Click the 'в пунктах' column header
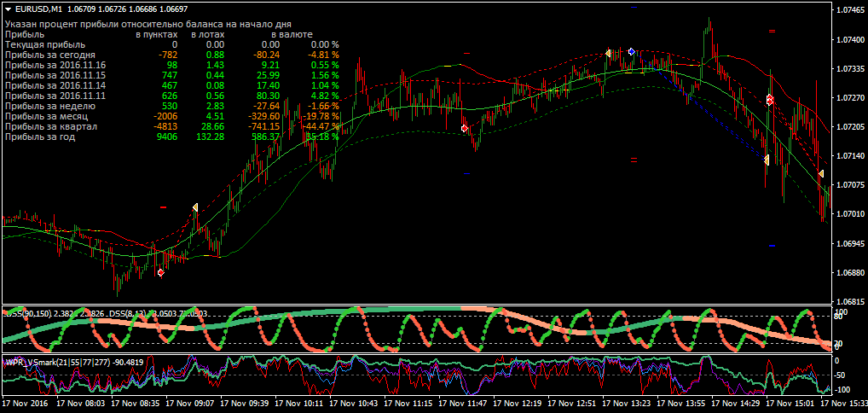Viewport: 868px width, 413px height. (x=157, y=34)
